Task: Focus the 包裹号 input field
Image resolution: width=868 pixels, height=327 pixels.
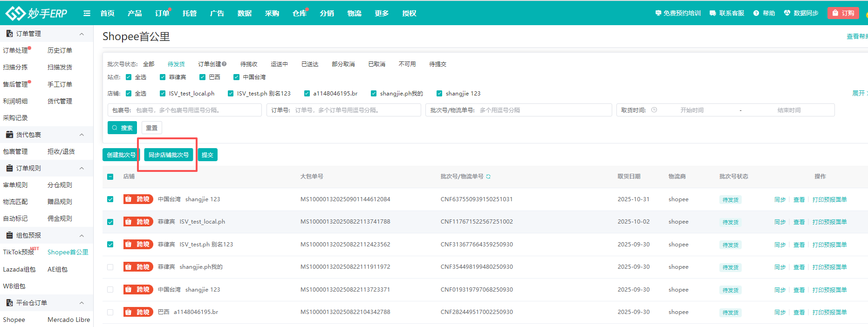Action: pos(185,110)
